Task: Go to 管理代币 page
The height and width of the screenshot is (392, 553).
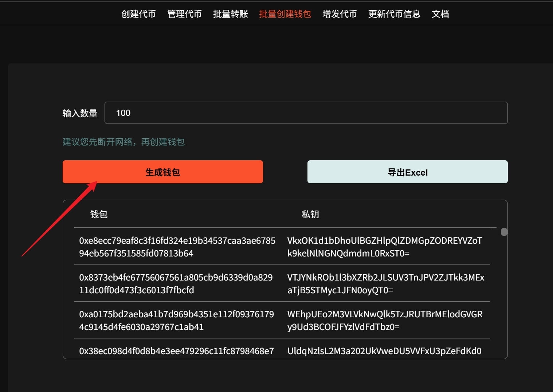Action: pyautogui.click(x=184, y=14)
